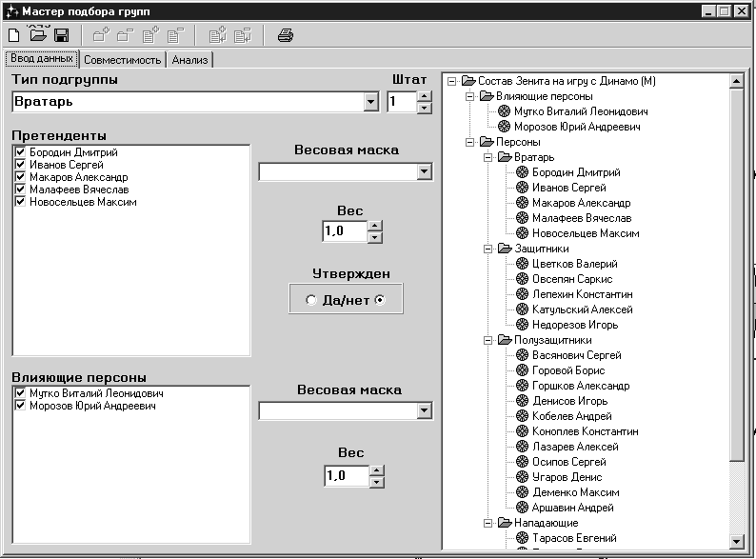Click into the lower Вес value field

(348, 476)
